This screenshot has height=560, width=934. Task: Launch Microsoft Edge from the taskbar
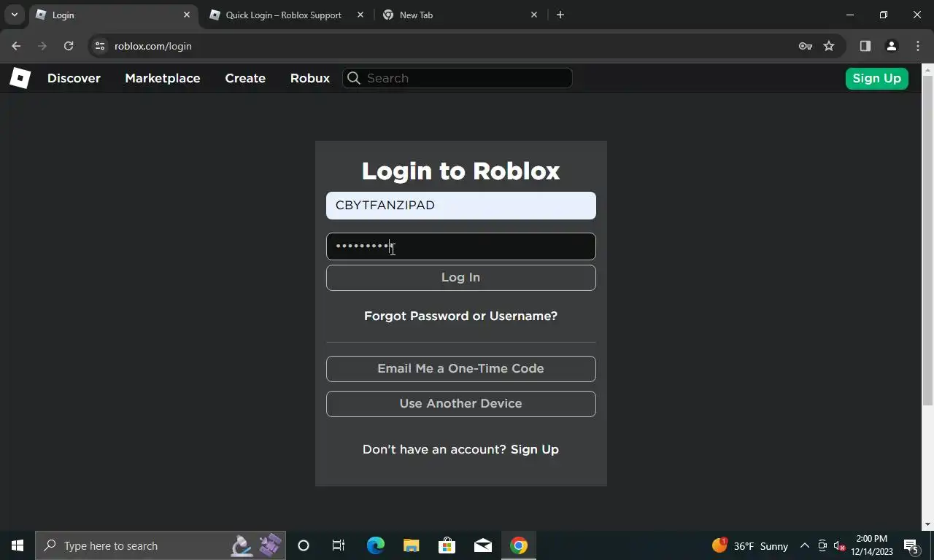tap(375, 545)
